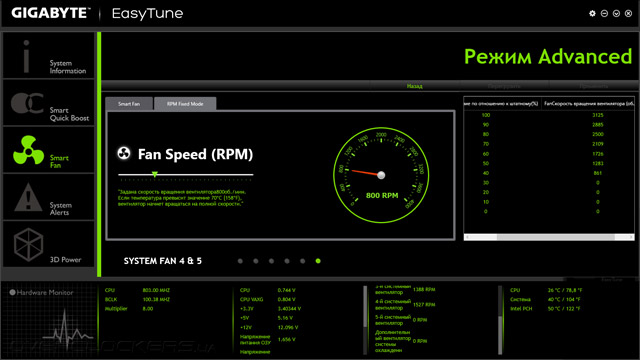Click table row value 2885
The height and width of the screenshot is (360, 640).
pos(598,124)
